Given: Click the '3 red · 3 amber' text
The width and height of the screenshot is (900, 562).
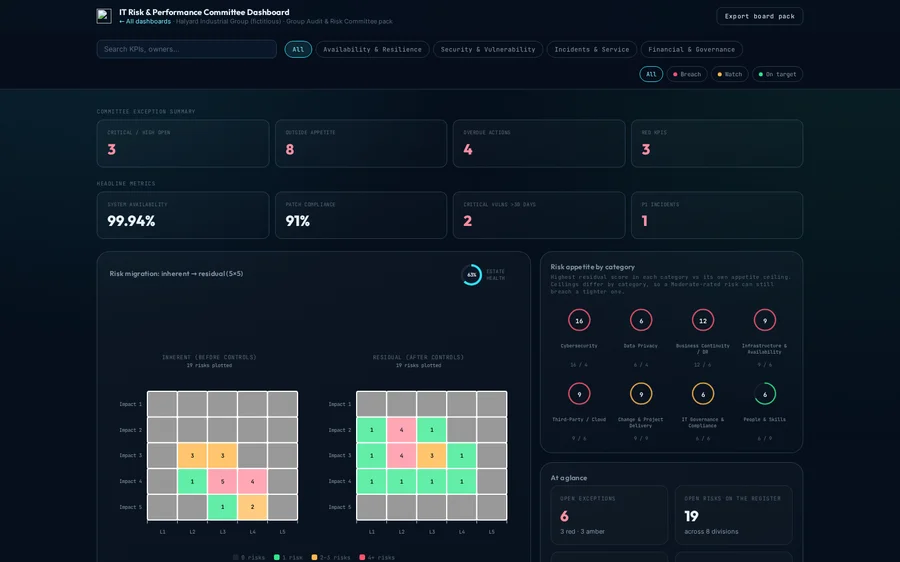Looking at the screenshot, I should pyautogui.click(x=582, y=532).
